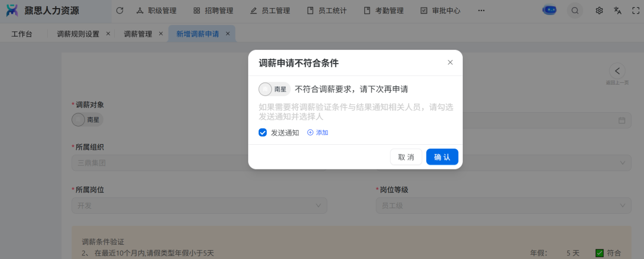Click the 确认 button in dialog
This screenshot has height=259, width=644.
(442, 157)
